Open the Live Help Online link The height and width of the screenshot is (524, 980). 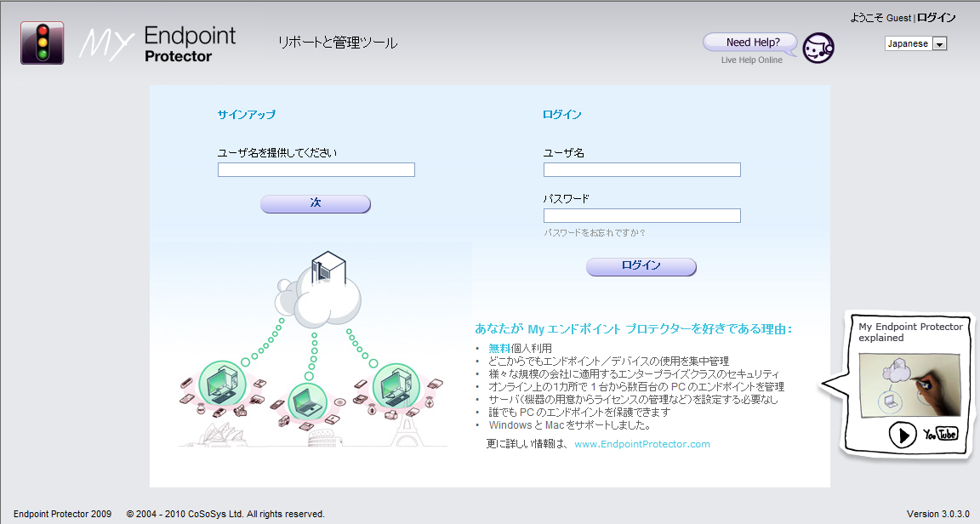[751, 60]
